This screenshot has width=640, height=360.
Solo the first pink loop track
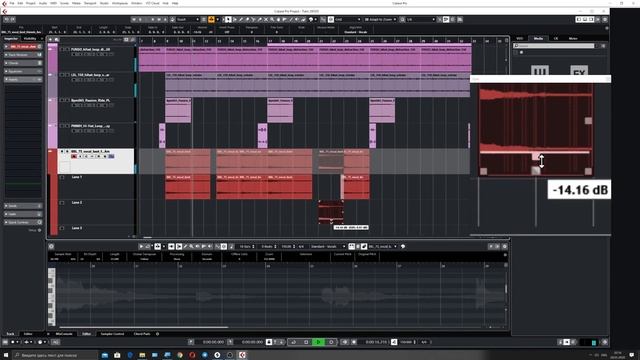coord(67,49)
